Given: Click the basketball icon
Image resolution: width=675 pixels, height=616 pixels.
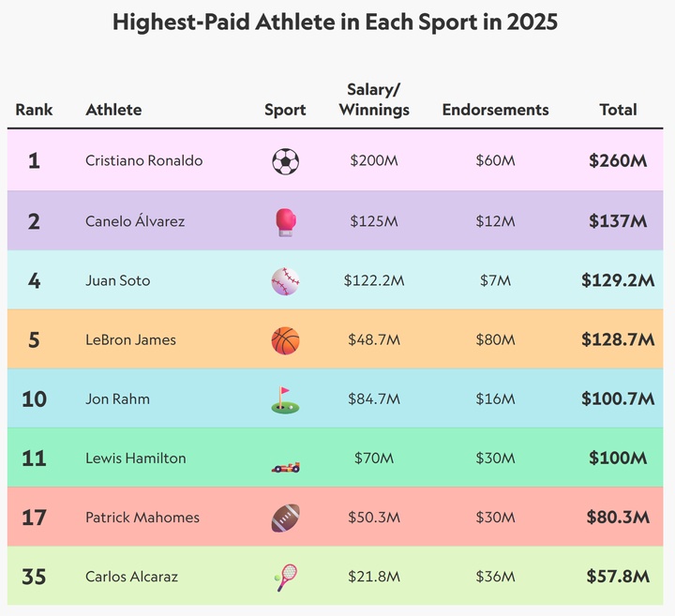Looking at the screenshot, I should 285,339.
